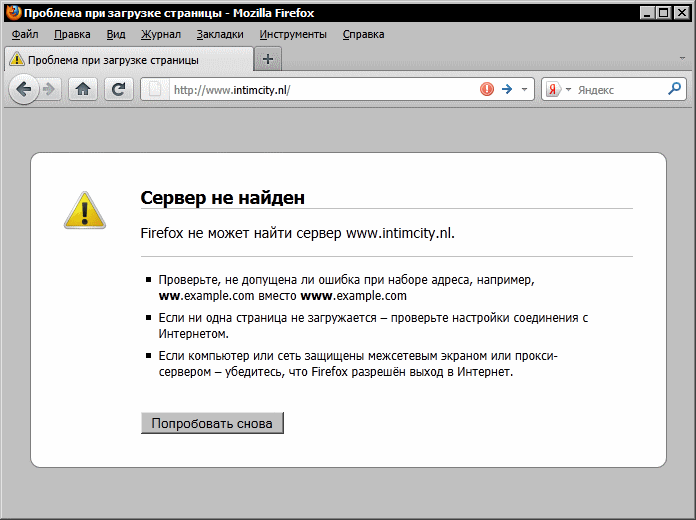Open the Справка menu
The image size is (696, 520).
coord(363,34)
